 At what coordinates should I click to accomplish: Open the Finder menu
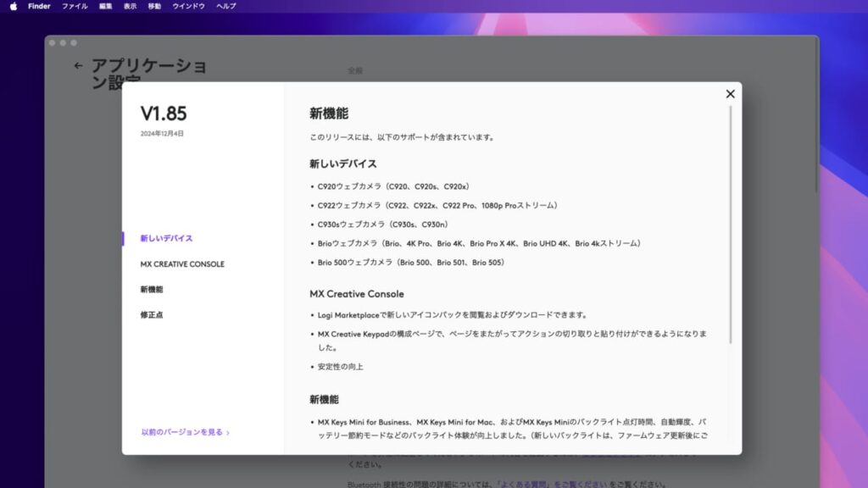tap(38, 6)
